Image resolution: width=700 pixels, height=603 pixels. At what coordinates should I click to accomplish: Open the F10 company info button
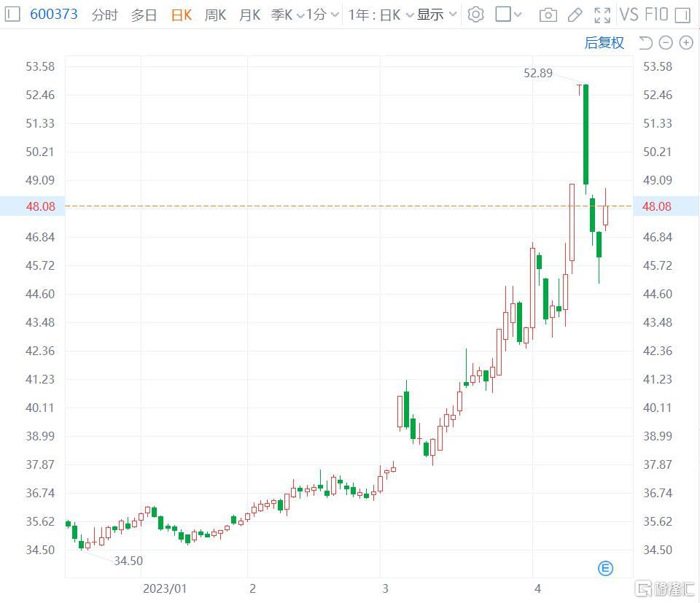pyautogui.click(x=656, y=15)
